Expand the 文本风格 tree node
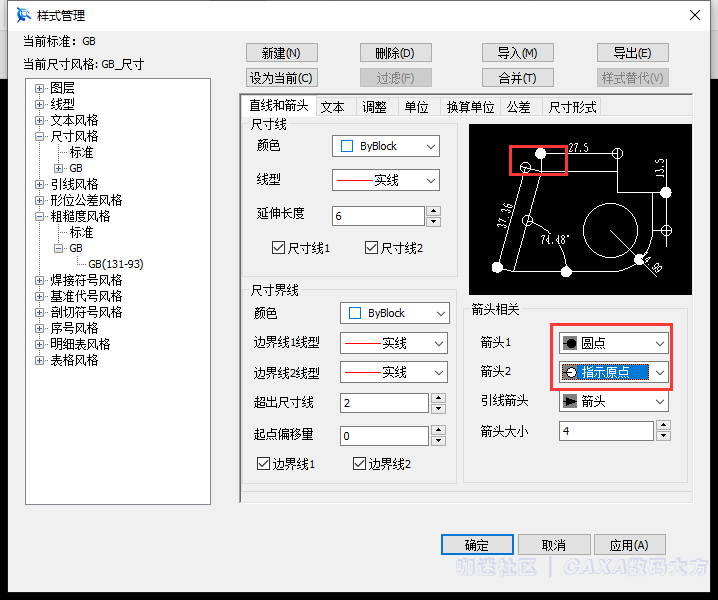This screenshot has height=600, width=718. pyautogui.click(x=39, y=120)
